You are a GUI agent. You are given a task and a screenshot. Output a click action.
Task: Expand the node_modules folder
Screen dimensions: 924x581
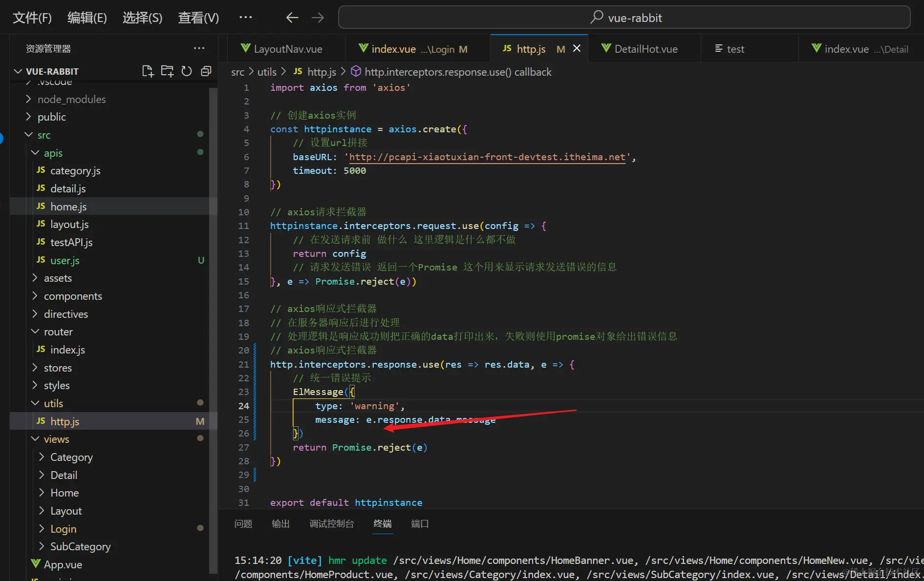point(72,99)
